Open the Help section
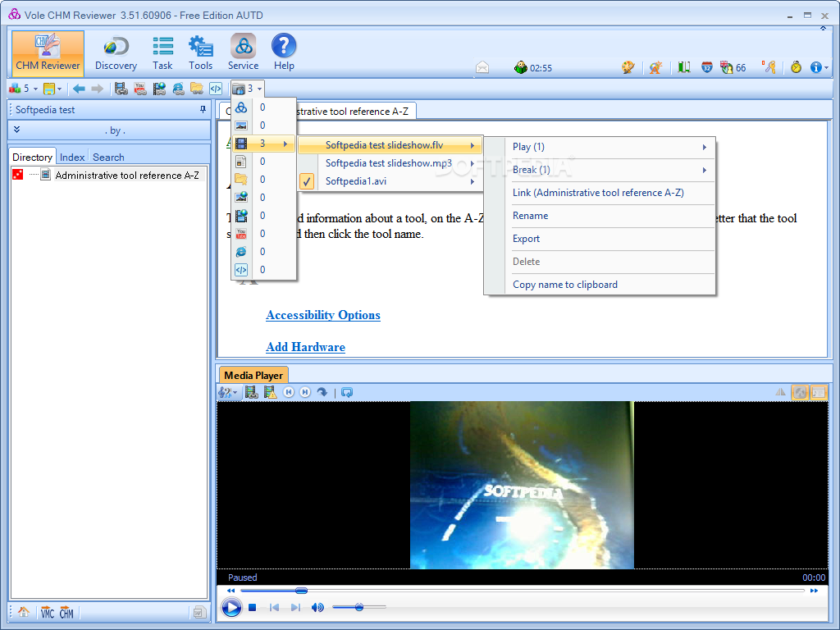Viewport: 840px width, 630px height. pyautogui.click(x=284, y=53)
